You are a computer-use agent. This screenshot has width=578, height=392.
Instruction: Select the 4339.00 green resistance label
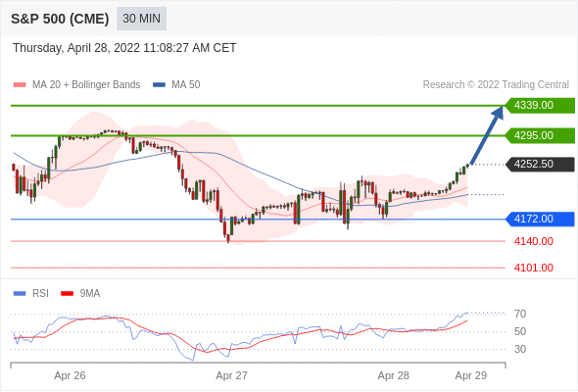(540, 106)
